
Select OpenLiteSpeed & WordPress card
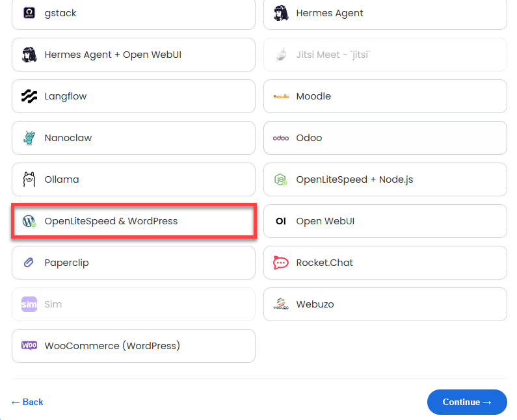click(133, 221)
